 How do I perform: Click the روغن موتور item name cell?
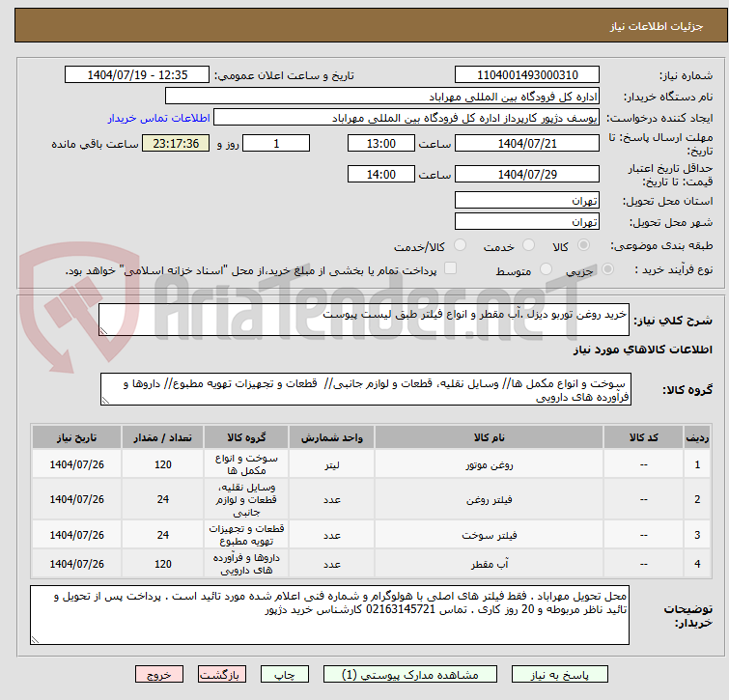pos(490,464)
